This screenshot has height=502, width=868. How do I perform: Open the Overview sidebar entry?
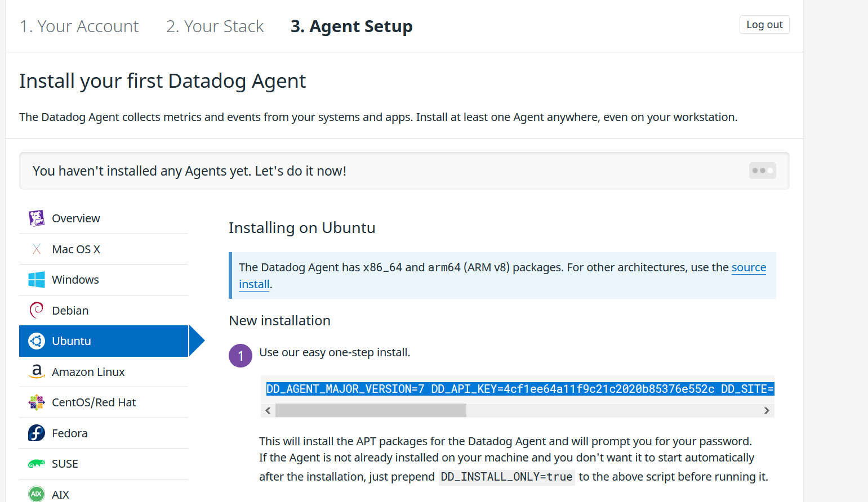104,218
